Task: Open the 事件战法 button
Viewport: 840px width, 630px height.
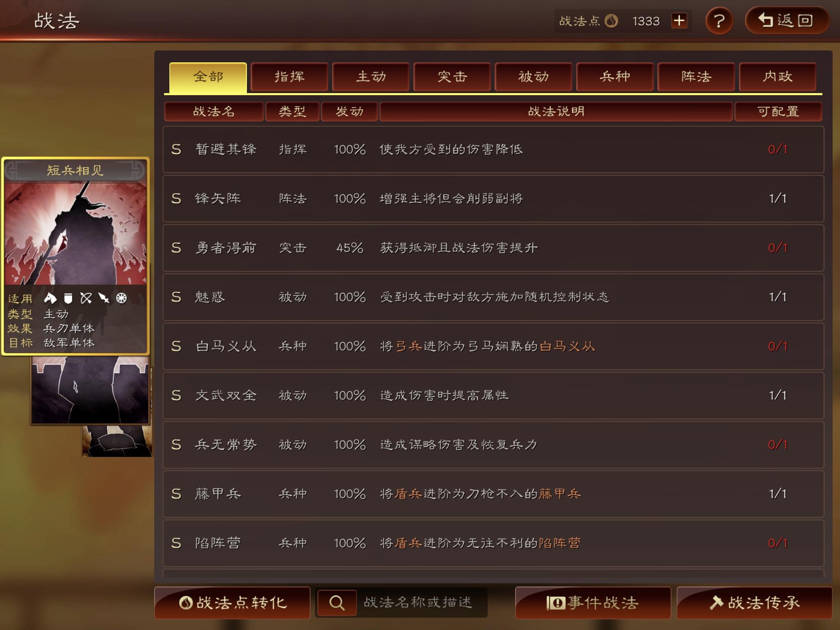Action: pos(593,603)
